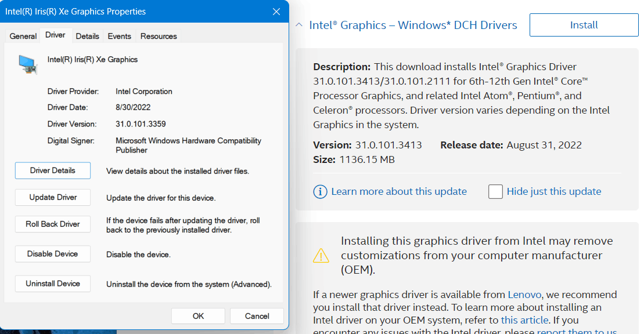Switch to the General tab

[23, 36]
